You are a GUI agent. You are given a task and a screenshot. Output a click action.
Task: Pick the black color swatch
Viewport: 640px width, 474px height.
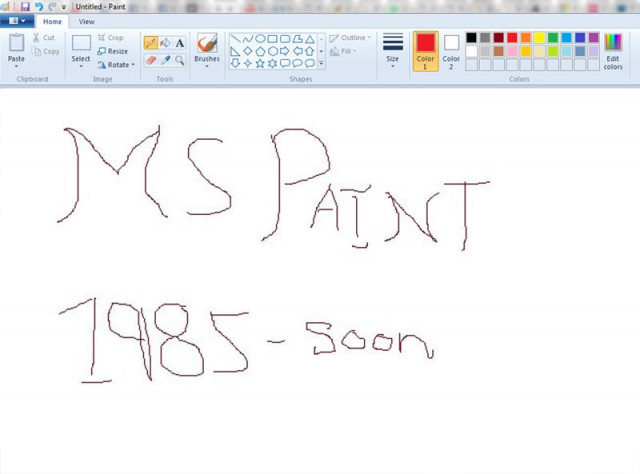[471, 38]
